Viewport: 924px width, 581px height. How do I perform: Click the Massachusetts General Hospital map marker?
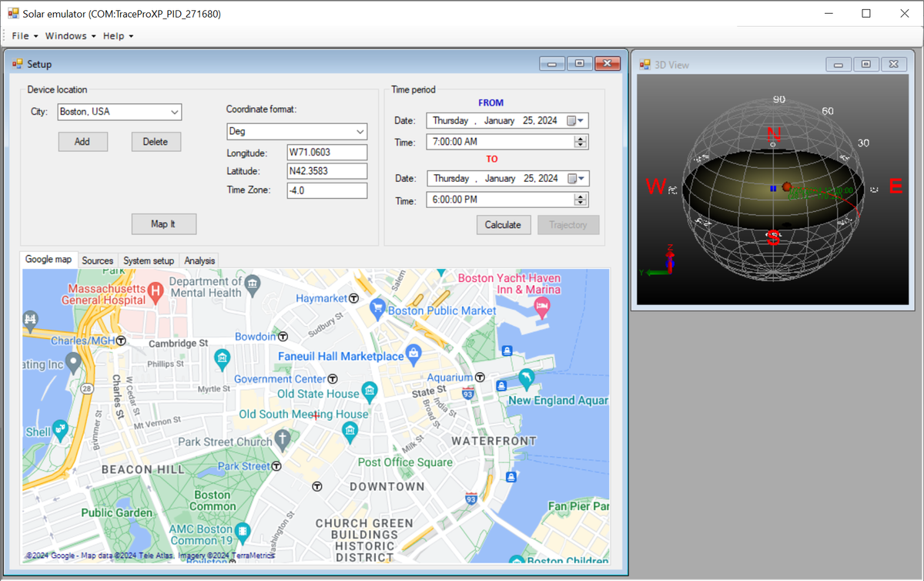tap(156, 291)
